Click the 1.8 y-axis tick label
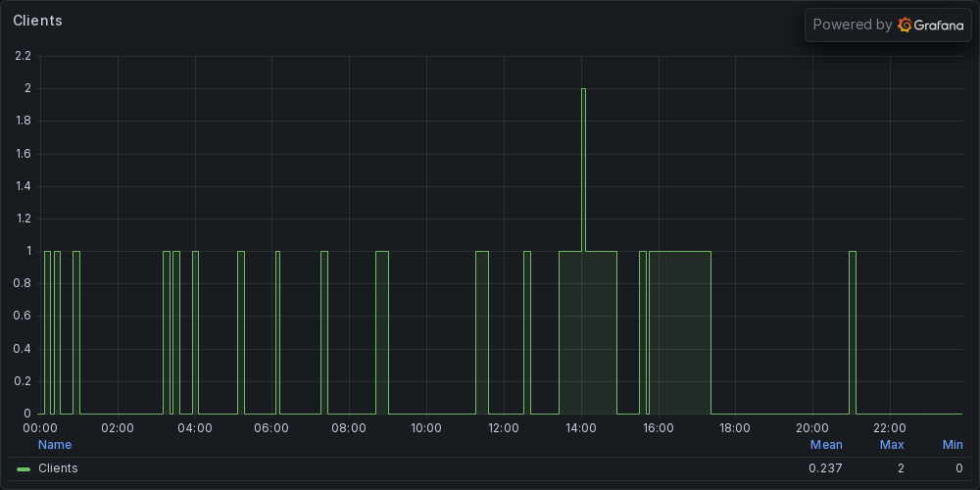 (23, 122)
